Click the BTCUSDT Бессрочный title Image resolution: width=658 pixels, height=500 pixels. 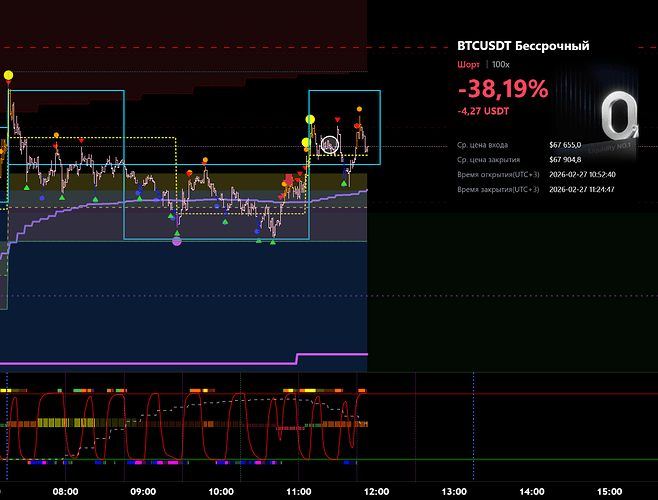pyautogui.click(x=522, y=46)
